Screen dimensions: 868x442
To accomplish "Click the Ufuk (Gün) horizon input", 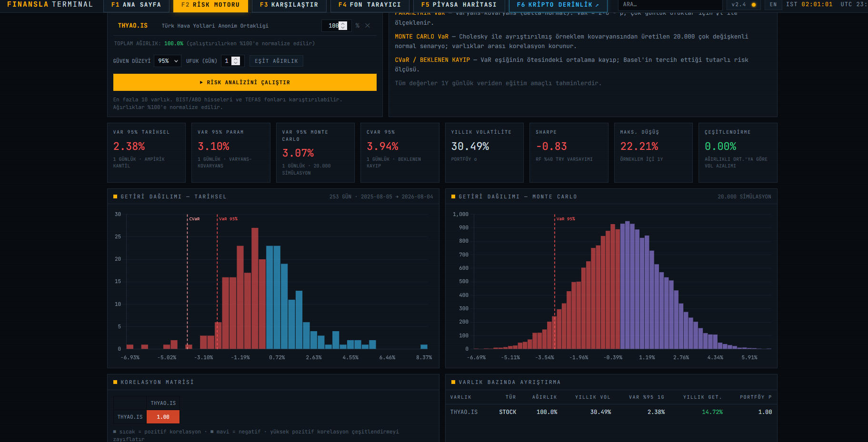I will tap(233, 61).
